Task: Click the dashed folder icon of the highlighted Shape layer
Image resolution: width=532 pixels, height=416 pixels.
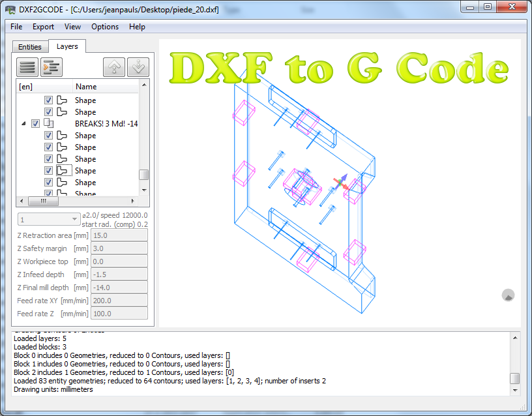Action: tap(65, 170)
